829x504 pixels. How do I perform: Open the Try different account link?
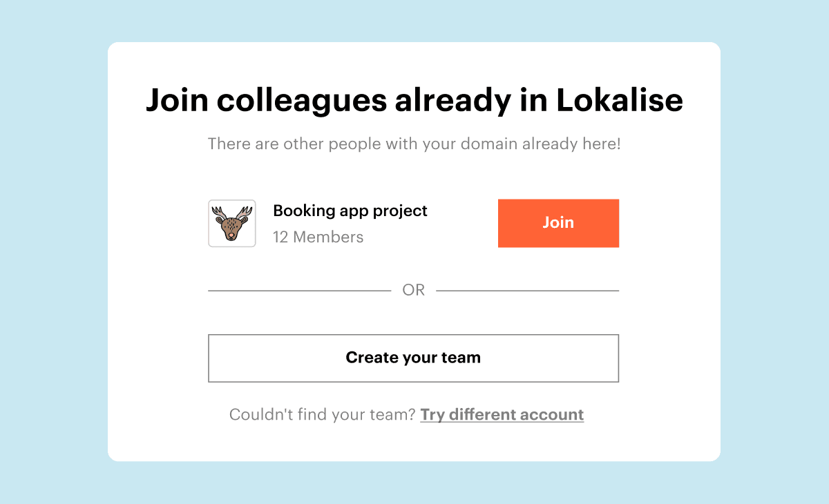(502, 415)
